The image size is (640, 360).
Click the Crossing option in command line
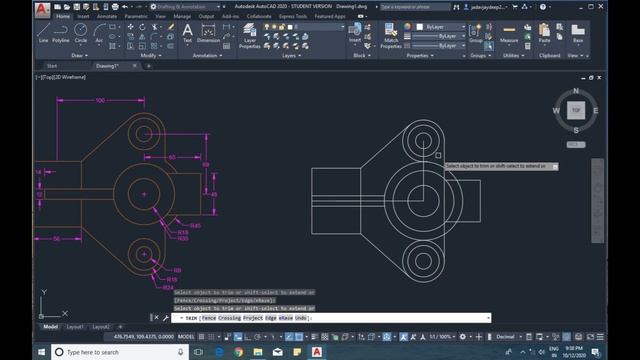(229, 318)
